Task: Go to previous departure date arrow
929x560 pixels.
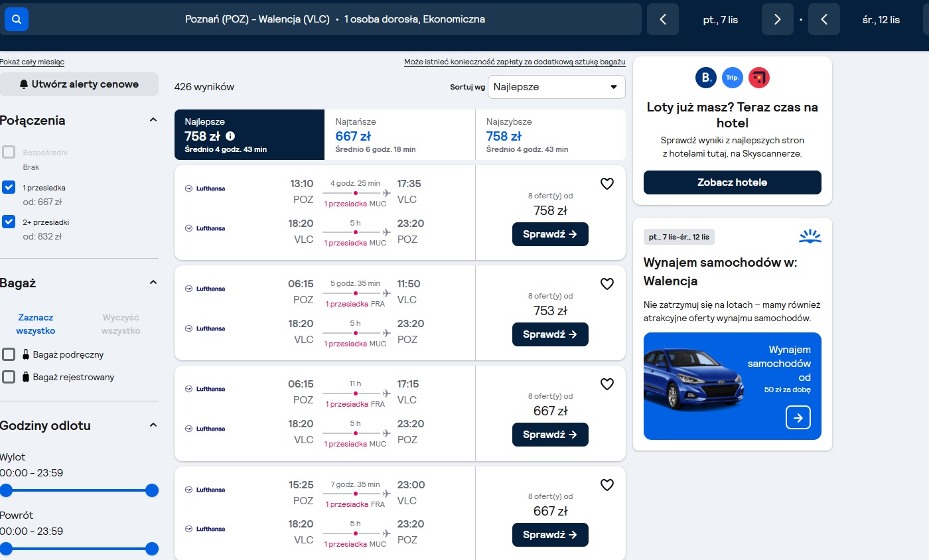Action: coord(663,20)
